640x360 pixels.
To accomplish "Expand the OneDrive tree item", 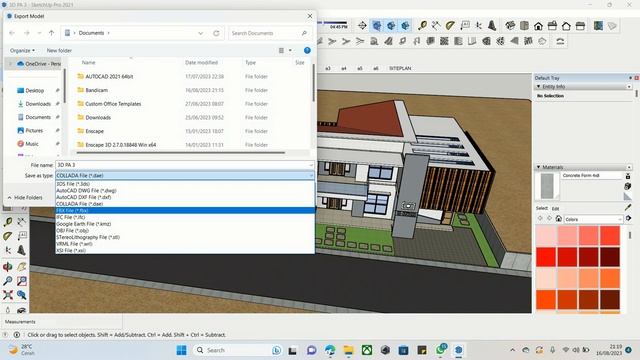I will 11,64.
